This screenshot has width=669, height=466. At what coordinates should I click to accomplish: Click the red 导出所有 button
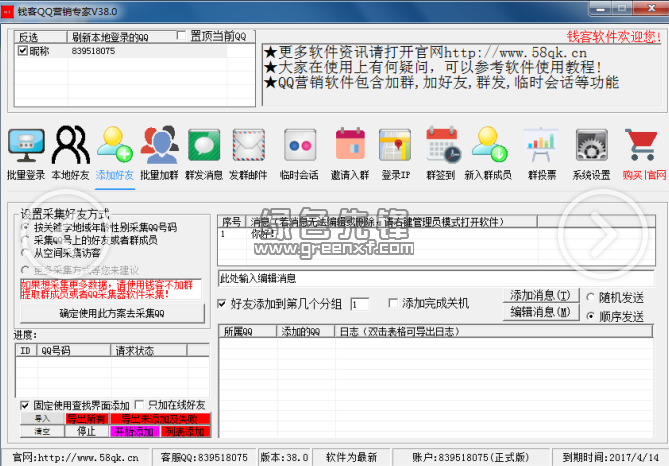[87, 419]
